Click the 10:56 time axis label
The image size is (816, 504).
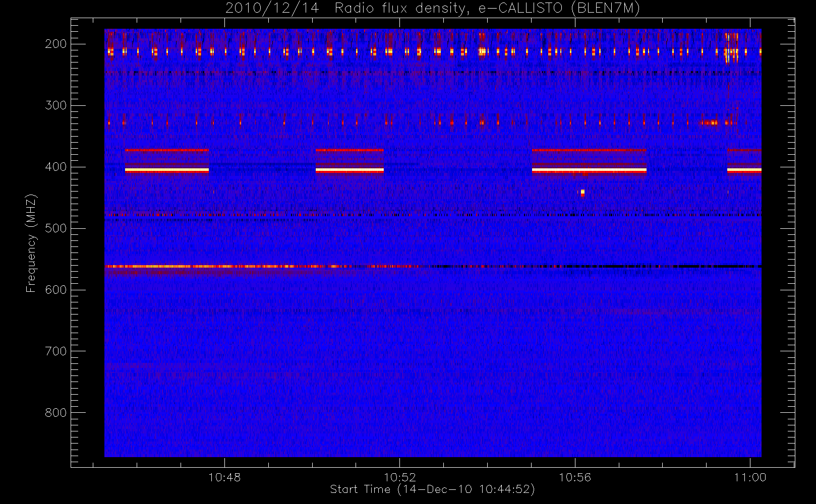click(575, 477)
